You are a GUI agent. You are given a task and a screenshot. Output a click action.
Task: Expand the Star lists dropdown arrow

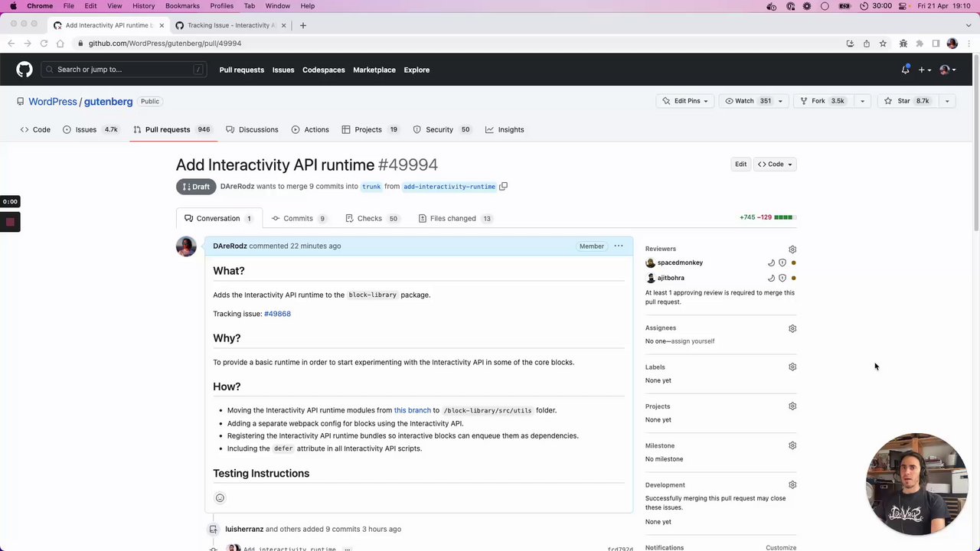tap(947, 101)
